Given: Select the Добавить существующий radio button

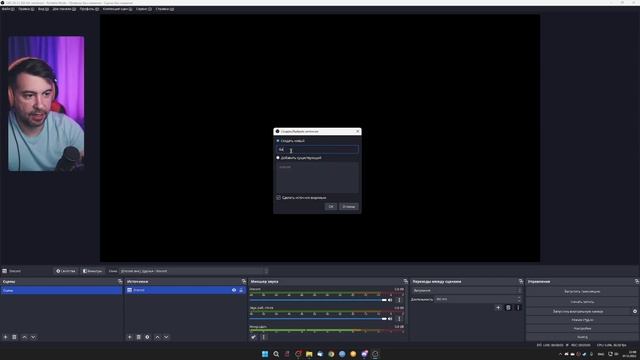Looking at the screenshot, I should pyautogui.click(x=278, y=158).
